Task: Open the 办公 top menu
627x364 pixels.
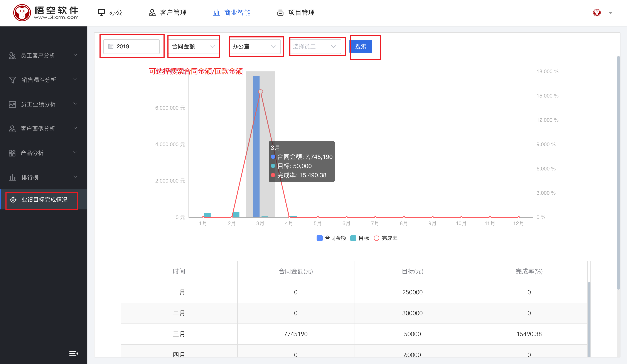Action: coord(110,12)
